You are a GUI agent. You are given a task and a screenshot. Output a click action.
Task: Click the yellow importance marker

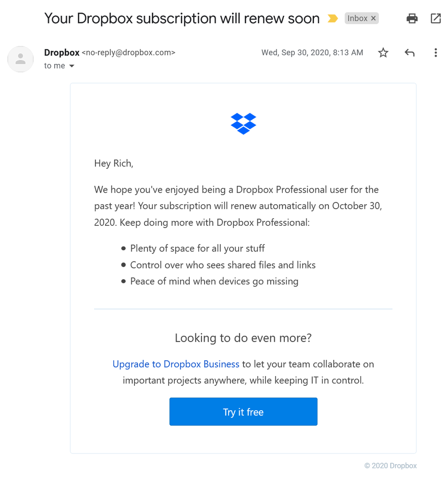point(332,19)
